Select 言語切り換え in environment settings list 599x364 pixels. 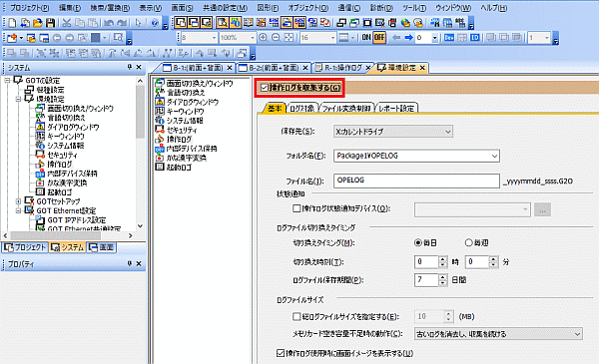coord(186,93)
